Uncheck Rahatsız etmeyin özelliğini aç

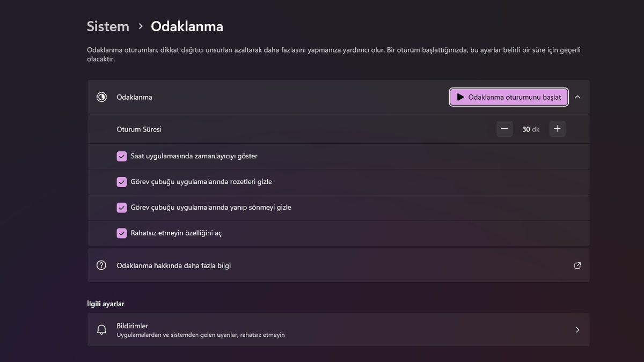point(122,233)
